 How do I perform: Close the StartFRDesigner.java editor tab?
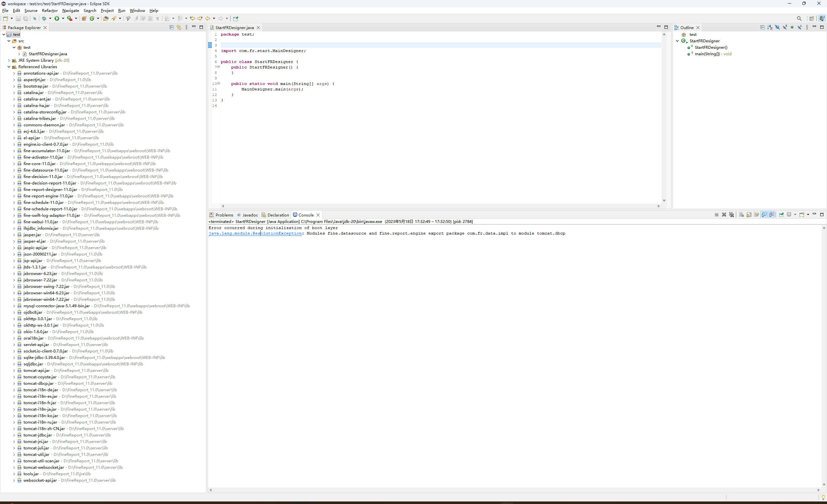pos(258,27)
